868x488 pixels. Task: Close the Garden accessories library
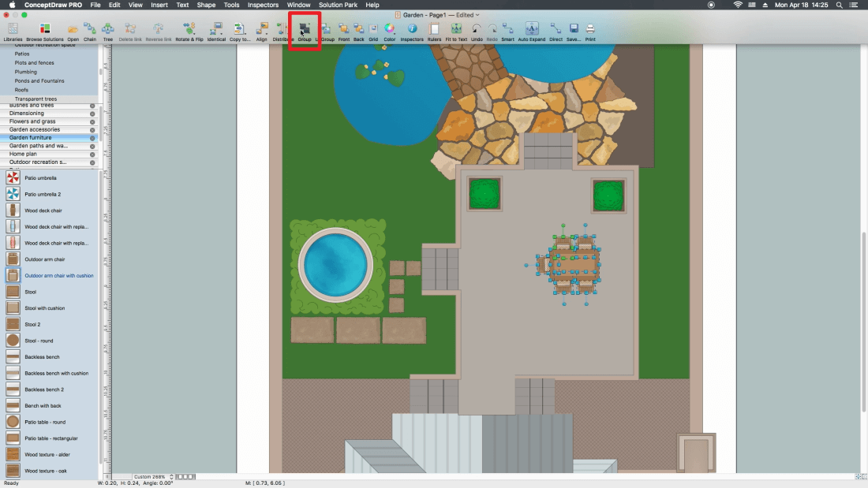[92, 130]
